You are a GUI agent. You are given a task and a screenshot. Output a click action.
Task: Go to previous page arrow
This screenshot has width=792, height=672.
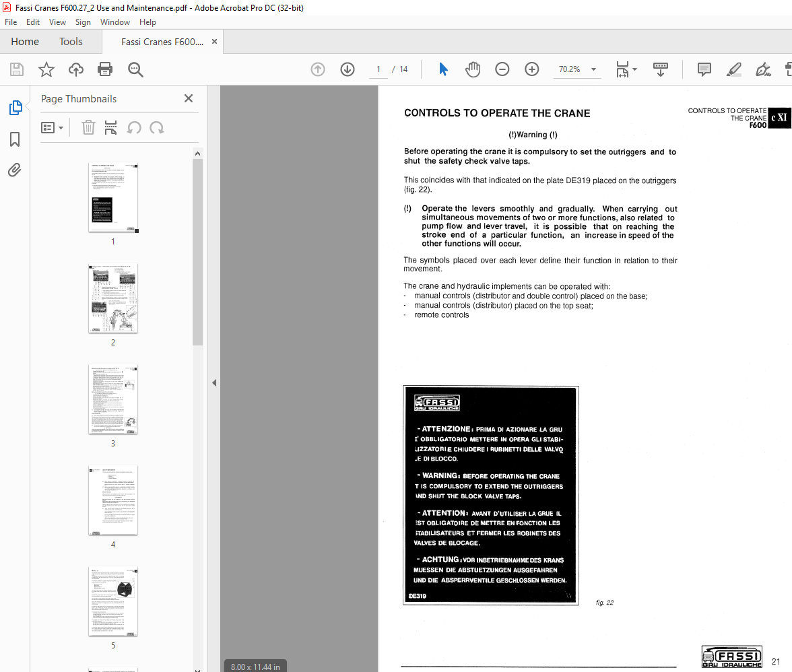[318, 69]
